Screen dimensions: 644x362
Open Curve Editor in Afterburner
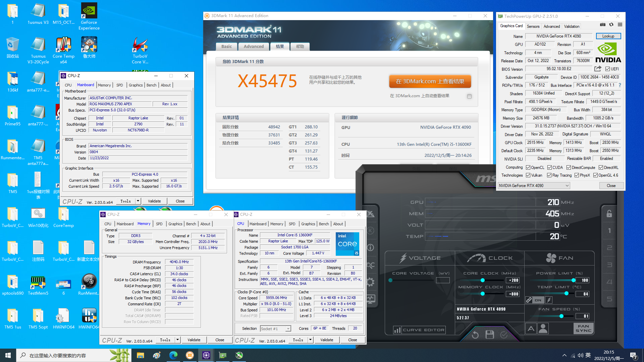[419, 330]
